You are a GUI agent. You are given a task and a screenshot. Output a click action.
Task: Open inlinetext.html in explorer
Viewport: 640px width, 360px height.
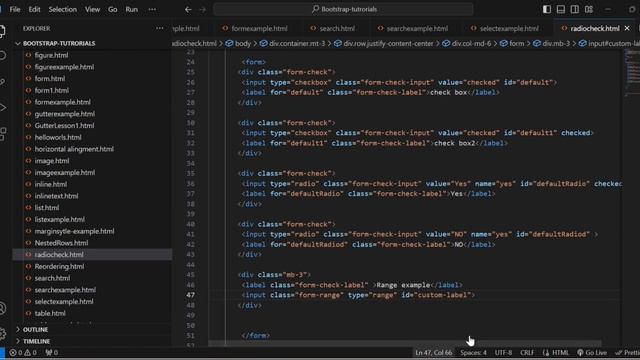click(x=92, y=196)
